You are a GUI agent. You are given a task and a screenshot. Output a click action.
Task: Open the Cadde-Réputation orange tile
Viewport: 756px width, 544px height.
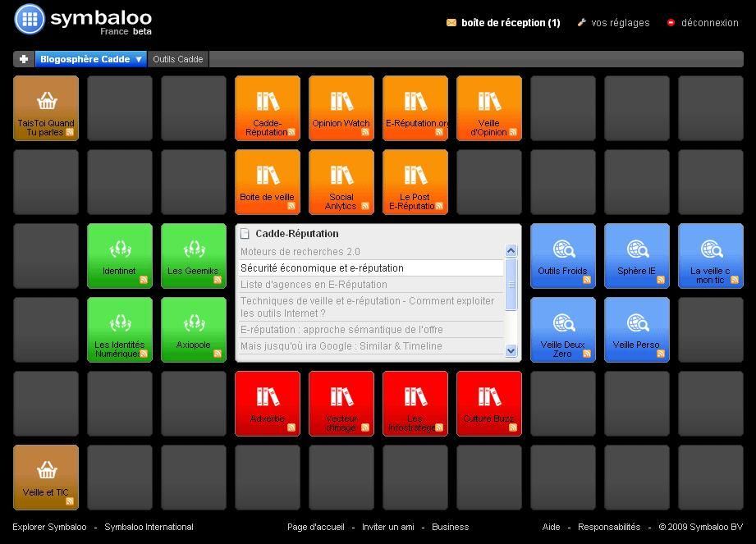pos(268,108)
